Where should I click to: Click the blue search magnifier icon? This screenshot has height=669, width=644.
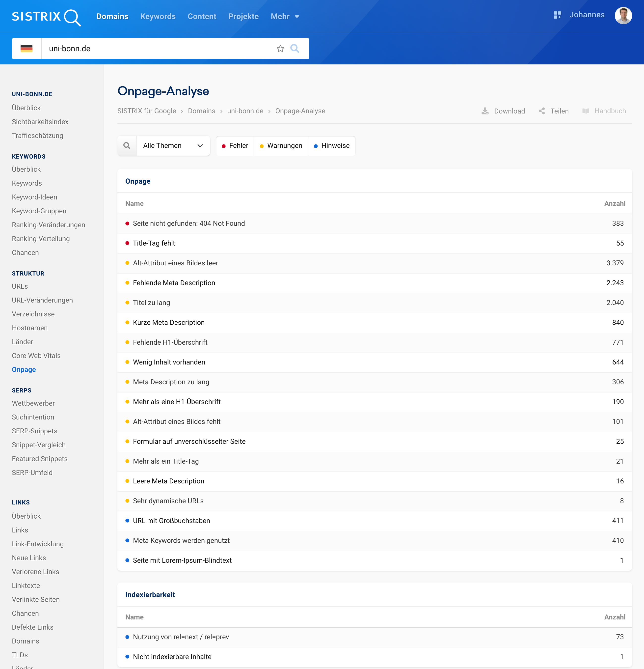[295, 49]
